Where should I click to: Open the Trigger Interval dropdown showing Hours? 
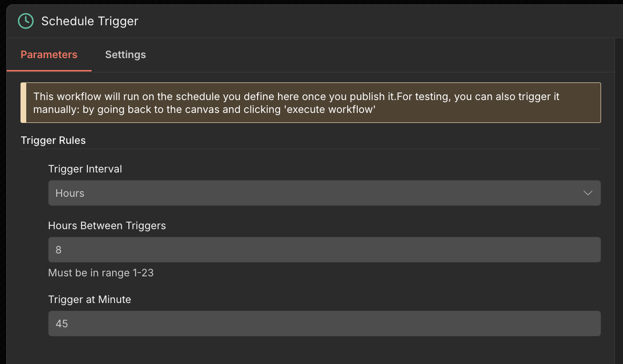(x=315, y=193)
